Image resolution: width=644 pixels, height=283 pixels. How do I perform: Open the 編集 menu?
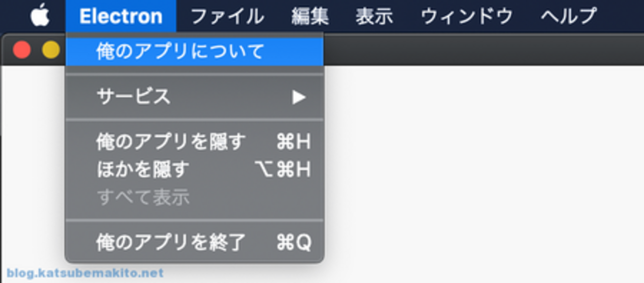click(x=310, y=16)
